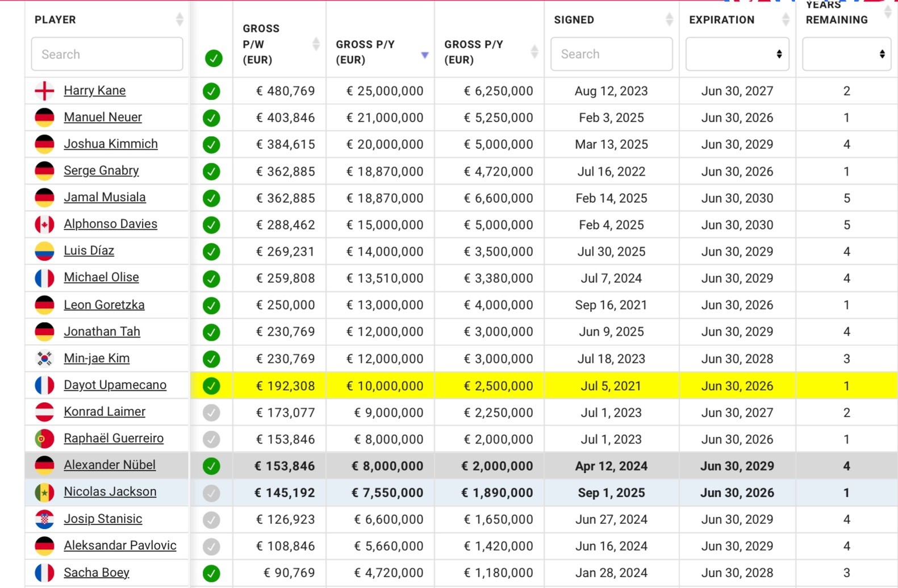This screenshot has height=588, width=898.
Task: Click the England flag beside Harry Kane
Action: [x=44, y=91]
